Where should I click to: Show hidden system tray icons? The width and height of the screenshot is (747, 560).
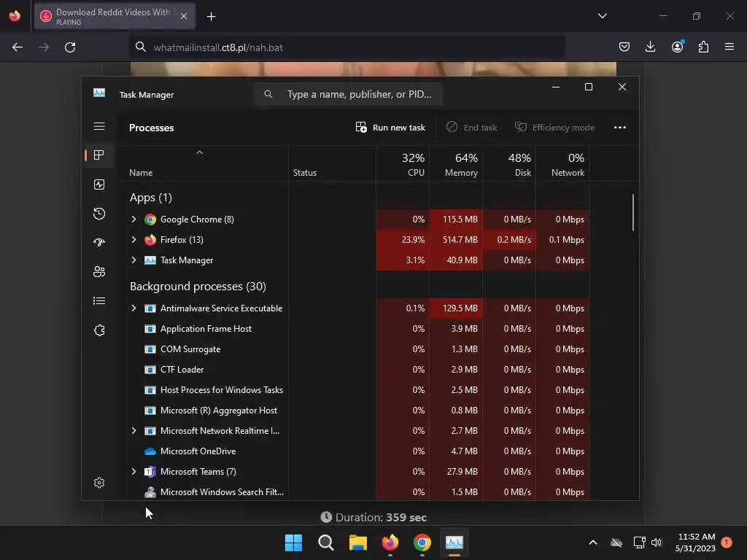click(x=592, y=542)
